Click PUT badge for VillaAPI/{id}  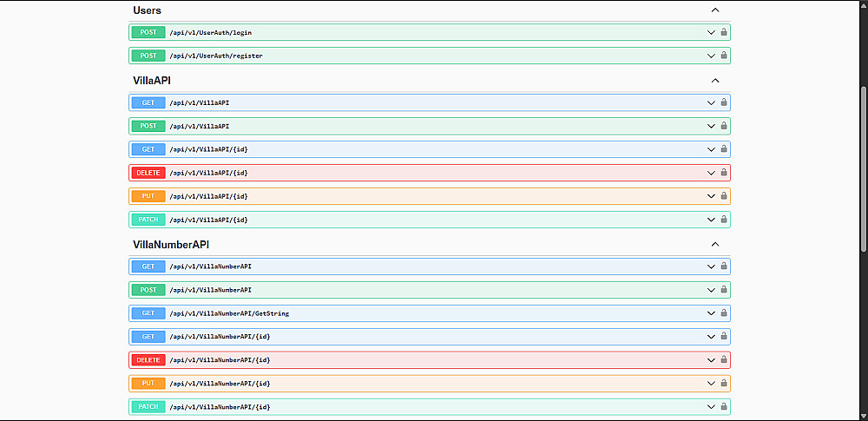coord(148,196)
